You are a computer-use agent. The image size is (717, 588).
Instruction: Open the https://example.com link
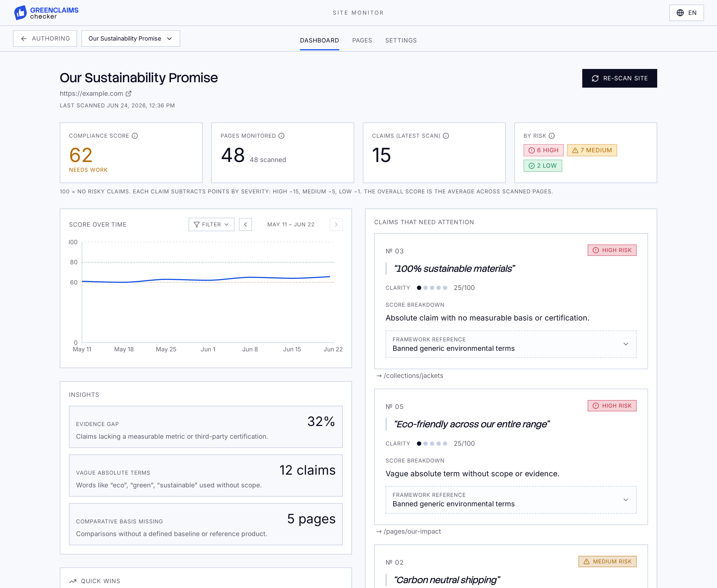click(91, 94)
